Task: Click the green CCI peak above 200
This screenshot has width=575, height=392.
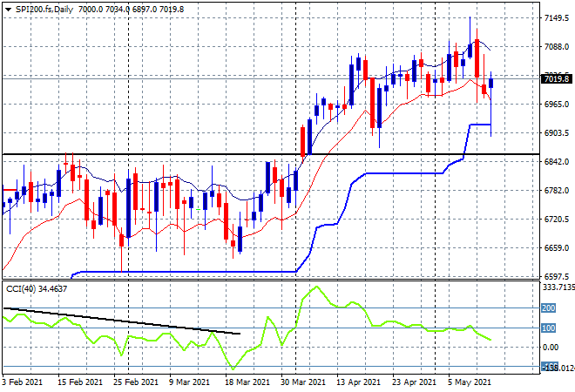Action: pyautogui.click(x=316, y=287)
